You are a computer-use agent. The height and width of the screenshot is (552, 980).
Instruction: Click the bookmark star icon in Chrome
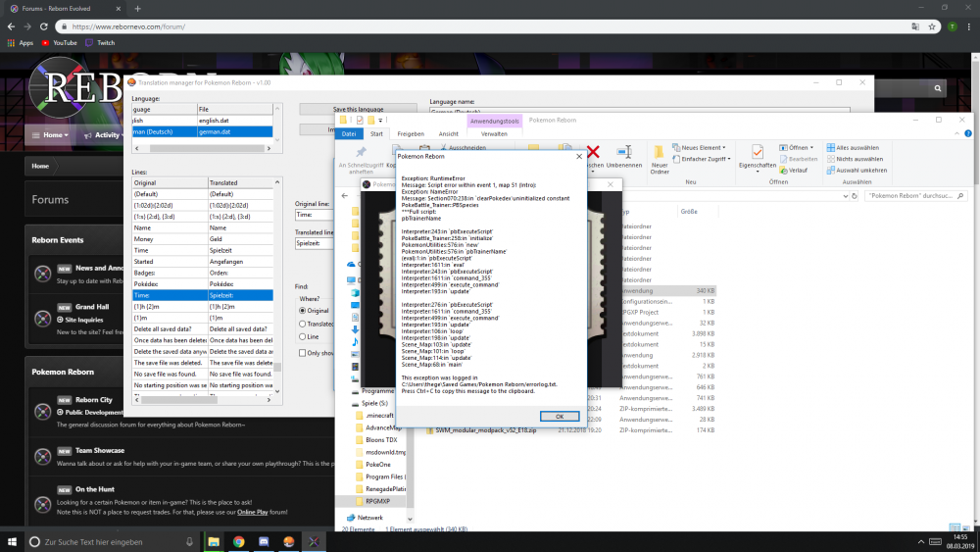click(x=932, y=26)
